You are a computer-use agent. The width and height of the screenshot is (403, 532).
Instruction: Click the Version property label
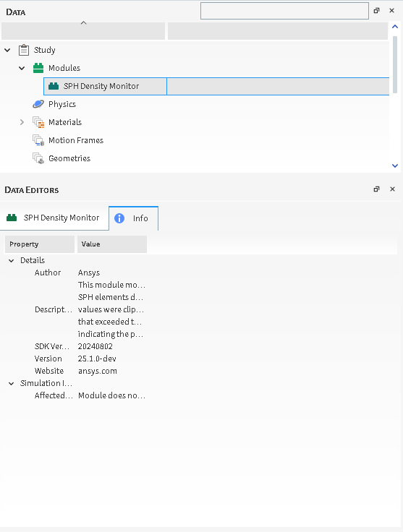[48, 359]
